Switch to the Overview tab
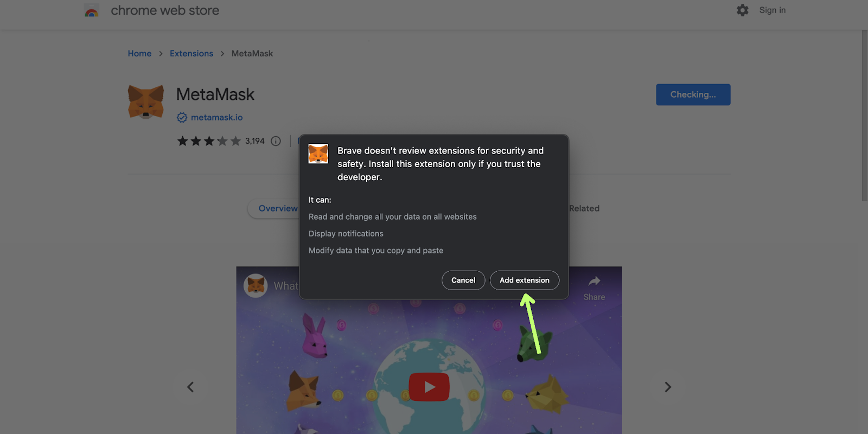868x434 pixels. [x=277, y=208]
